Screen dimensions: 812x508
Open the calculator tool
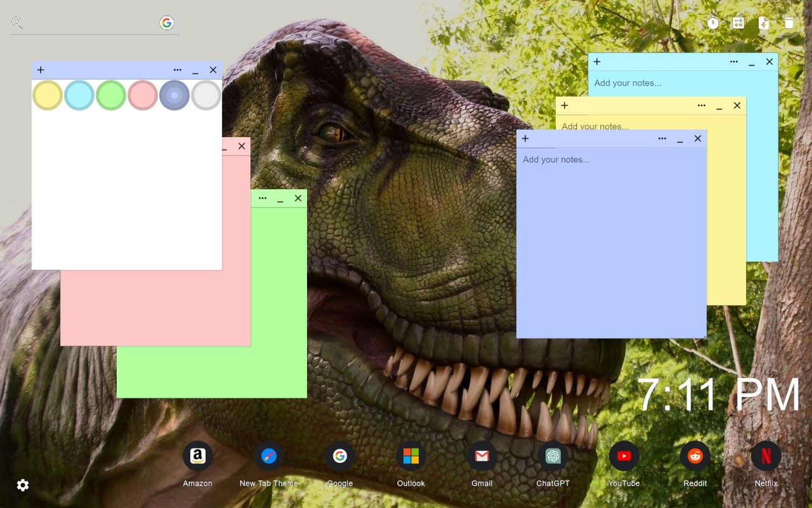click(738, 23)
